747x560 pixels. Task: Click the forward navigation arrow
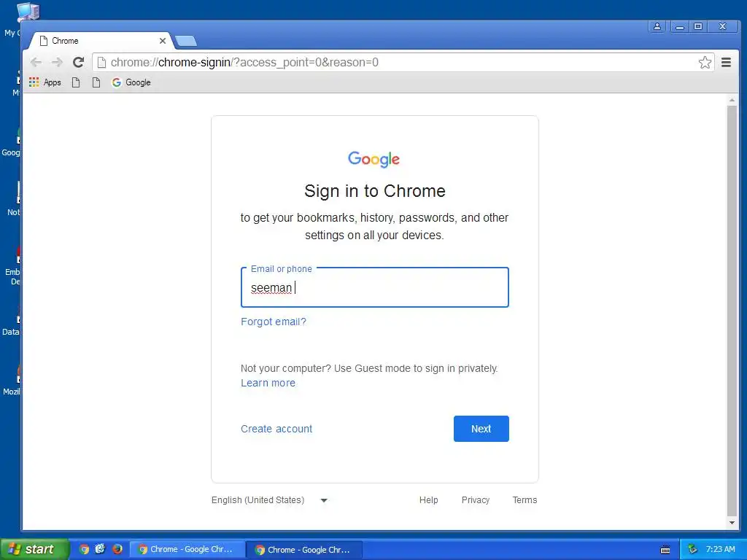[x=57, y=63]
